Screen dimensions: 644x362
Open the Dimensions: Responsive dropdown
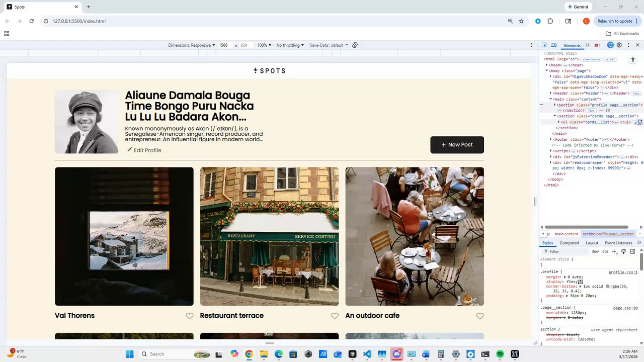click(x=192, y=45)
